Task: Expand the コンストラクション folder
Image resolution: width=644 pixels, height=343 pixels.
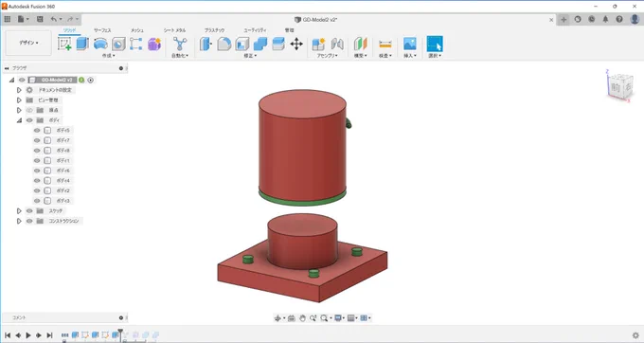Action: (x=19, y=221)
